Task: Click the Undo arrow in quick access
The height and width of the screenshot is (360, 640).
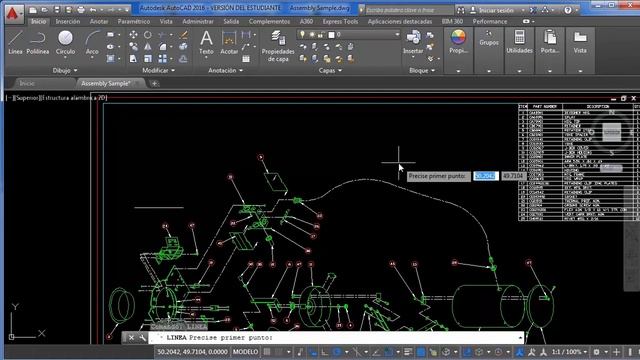Action: tap(93, 9)
